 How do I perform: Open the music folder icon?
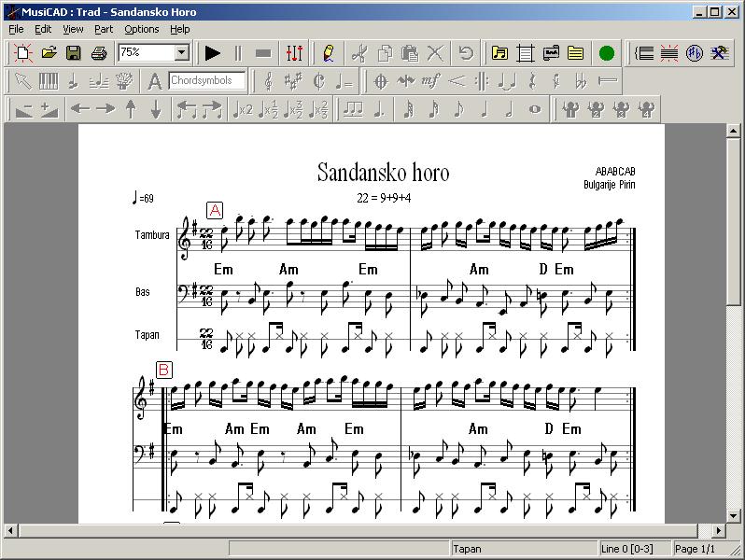(499, 53)
